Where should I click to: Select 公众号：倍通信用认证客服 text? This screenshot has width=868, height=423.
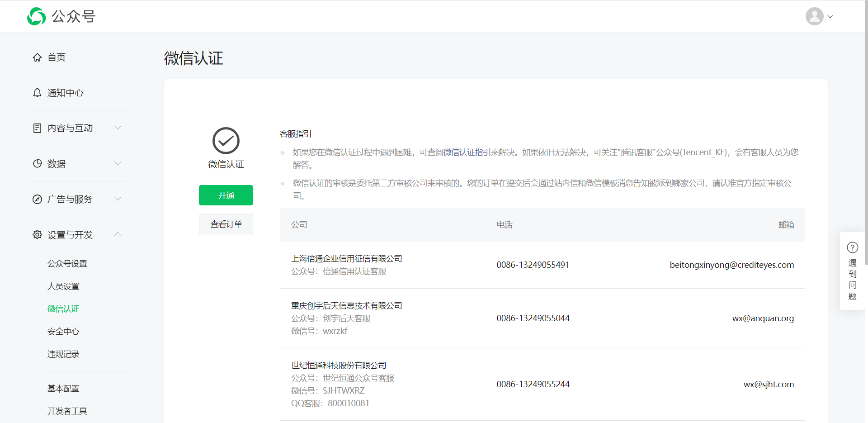339,271
